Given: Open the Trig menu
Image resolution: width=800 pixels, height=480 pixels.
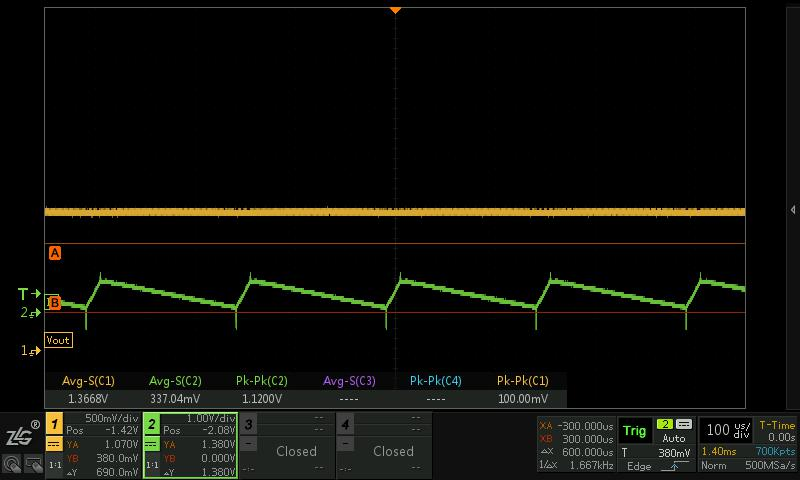Looking at the screenshot, I should [634, 431].
